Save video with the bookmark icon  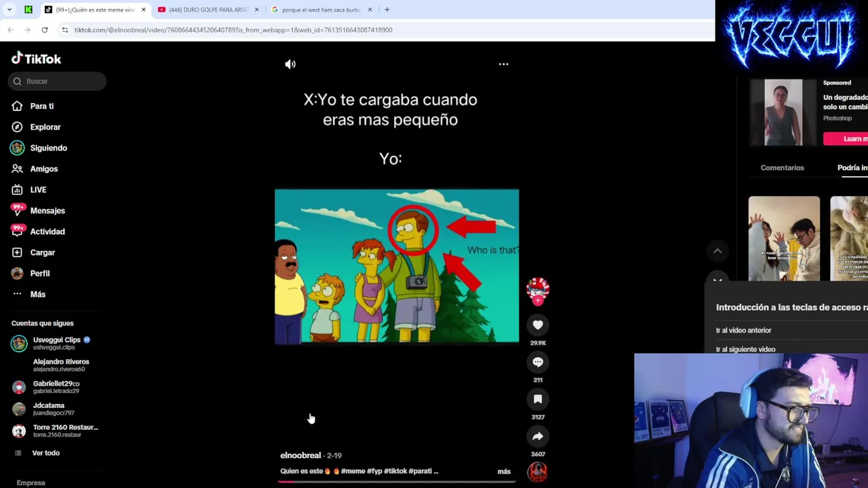(538, 399)
